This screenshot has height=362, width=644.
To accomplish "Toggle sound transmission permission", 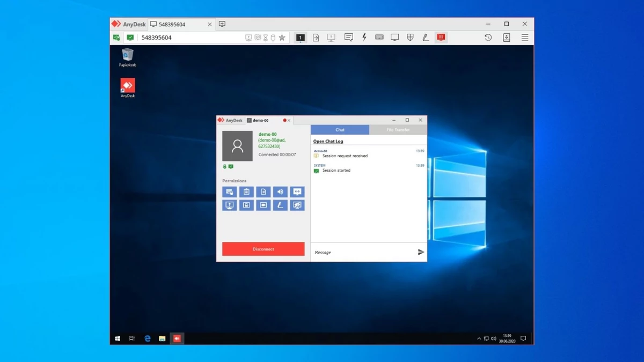I will coord(280,191).
